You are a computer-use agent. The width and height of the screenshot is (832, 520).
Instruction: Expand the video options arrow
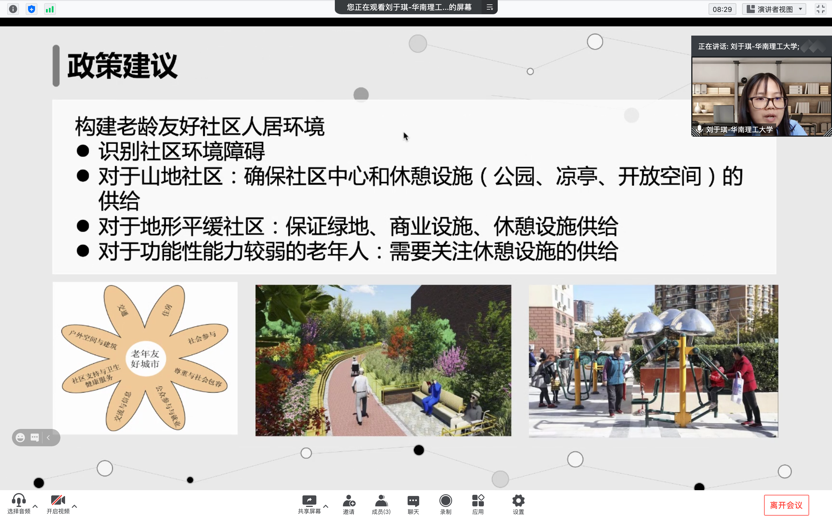tap(75, 506)
